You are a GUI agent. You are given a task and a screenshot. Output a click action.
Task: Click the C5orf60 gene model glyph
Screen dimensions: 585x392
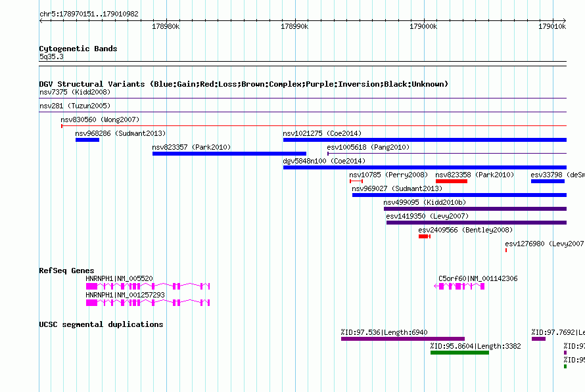coord(459,286)
